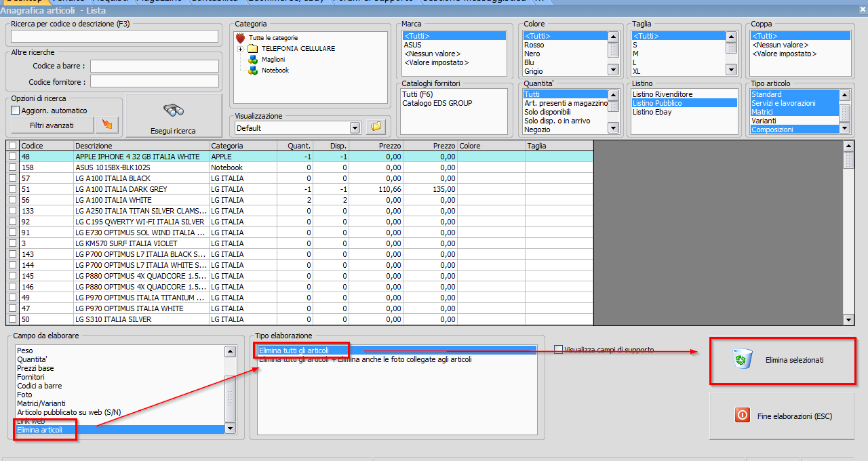
Task: Select Foto in Campo da elaborare list
Action: [x=120, y=395]
